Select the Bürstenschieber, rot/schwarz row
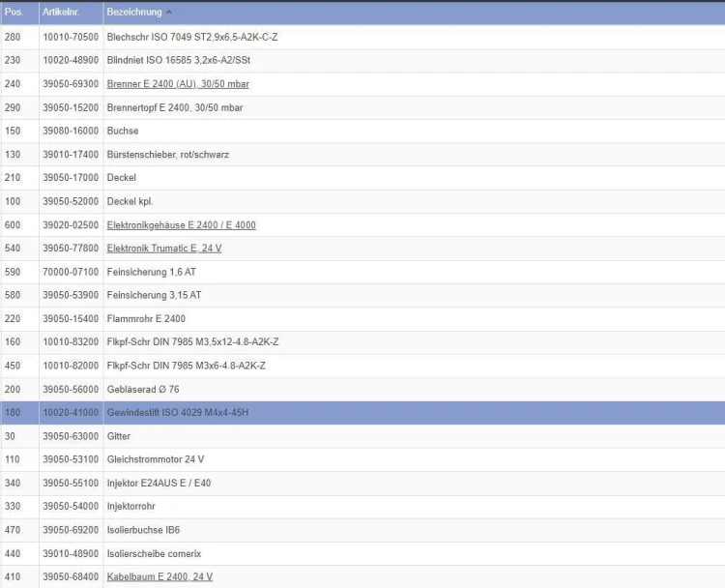The width and height of the screenshot is (725, 588). click(362, 155)
